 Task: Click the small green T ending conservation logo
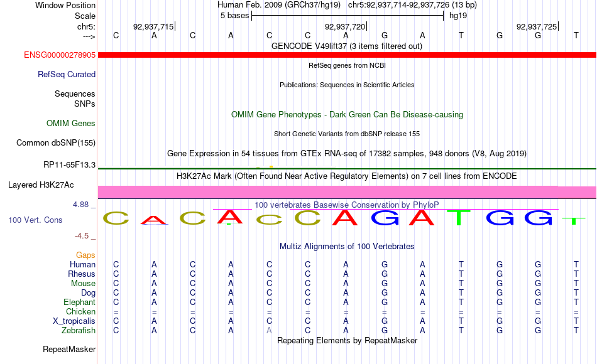pos(573,221)
